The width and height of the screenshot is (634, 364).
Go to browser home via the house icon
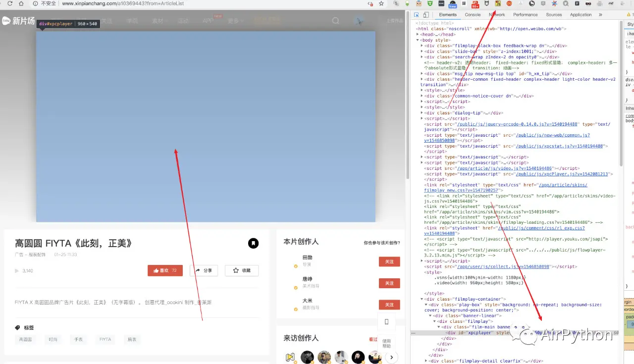tap(22, 3)
